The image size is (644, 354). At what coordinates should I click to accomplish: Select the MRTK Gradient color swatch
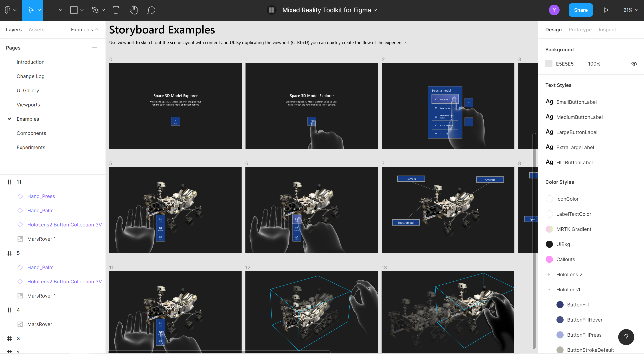(x=549, y=229)
